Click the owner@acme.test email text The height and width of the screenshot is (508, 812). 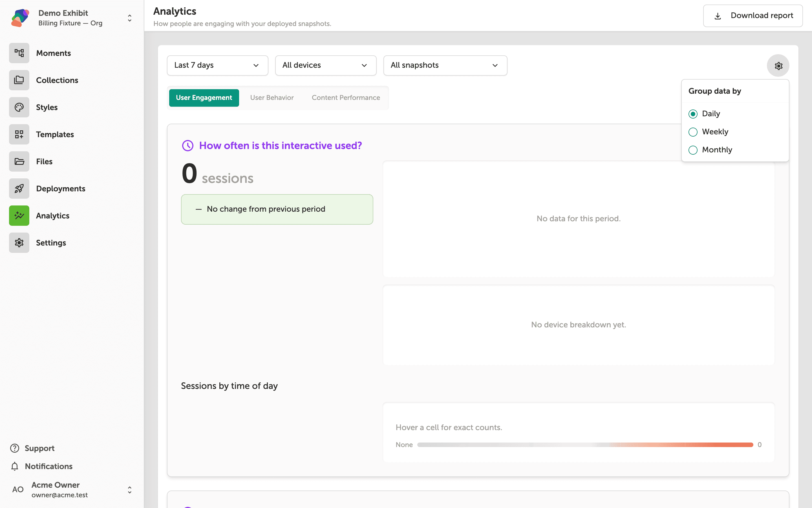coord(60,495)
